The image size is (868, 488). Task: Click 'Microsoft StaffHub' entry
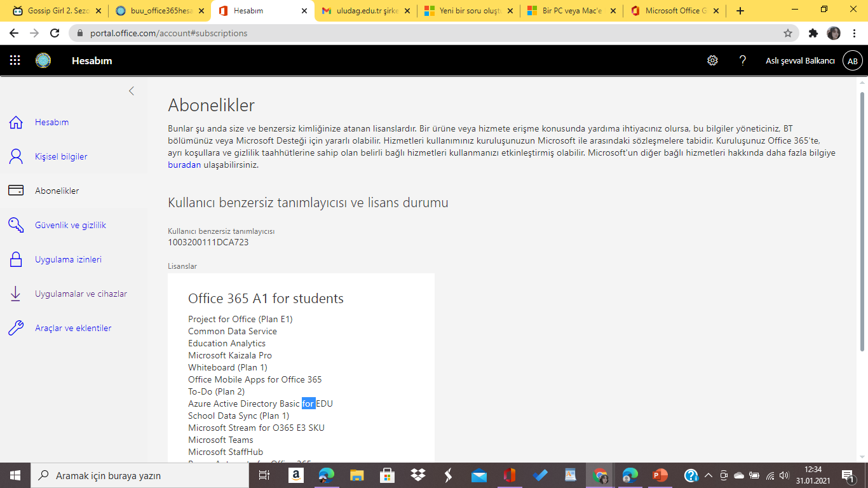[226, 452]
